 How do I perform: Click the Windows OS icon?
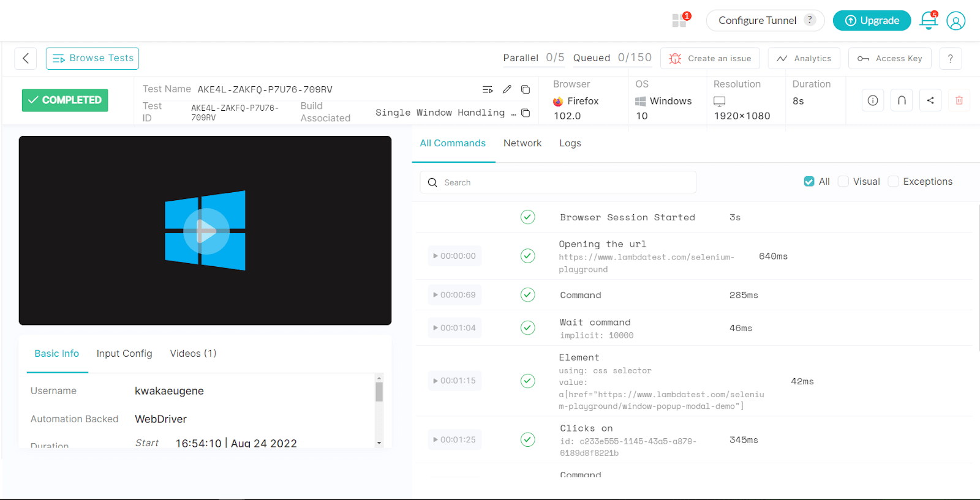coord(641,102)
